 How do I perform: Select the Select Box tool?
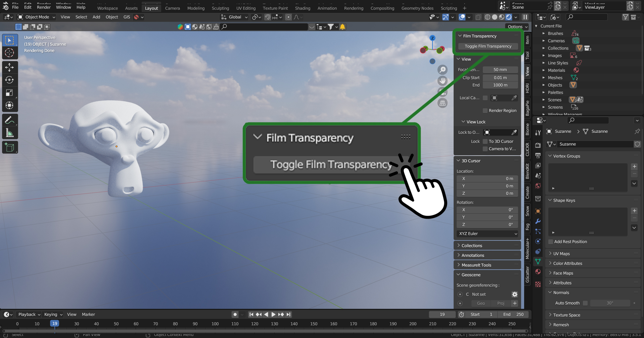[9, 40]
